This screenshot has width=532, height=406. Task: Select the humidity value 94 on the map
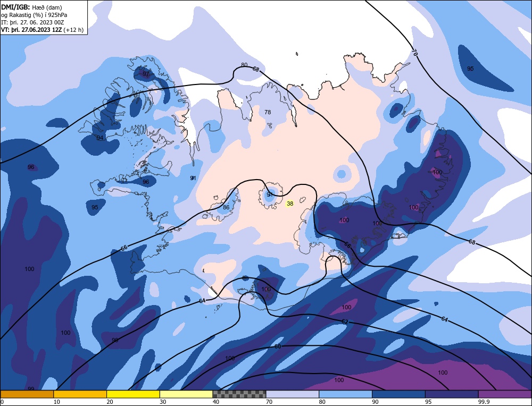100,138
